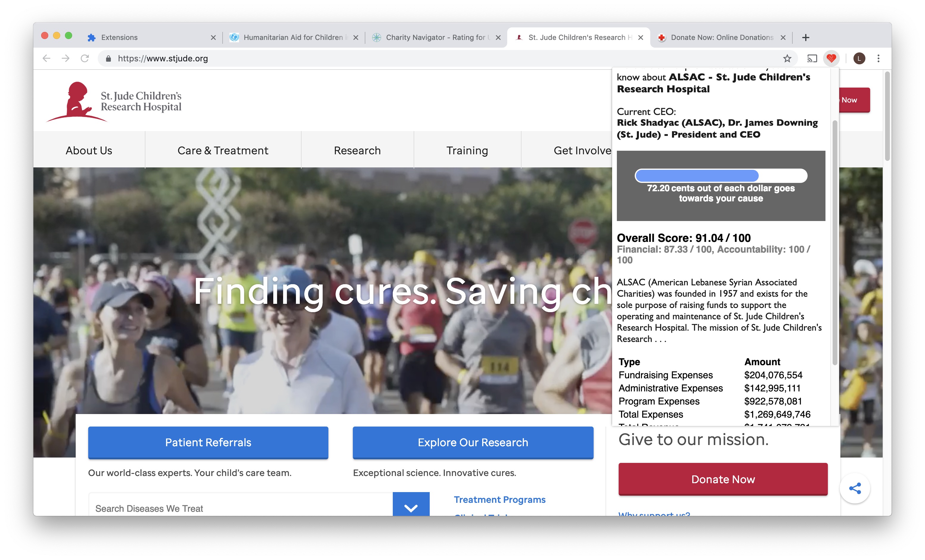Click the reload page icon
This screenshot has width=925, height=560.
tap(85, 58)
